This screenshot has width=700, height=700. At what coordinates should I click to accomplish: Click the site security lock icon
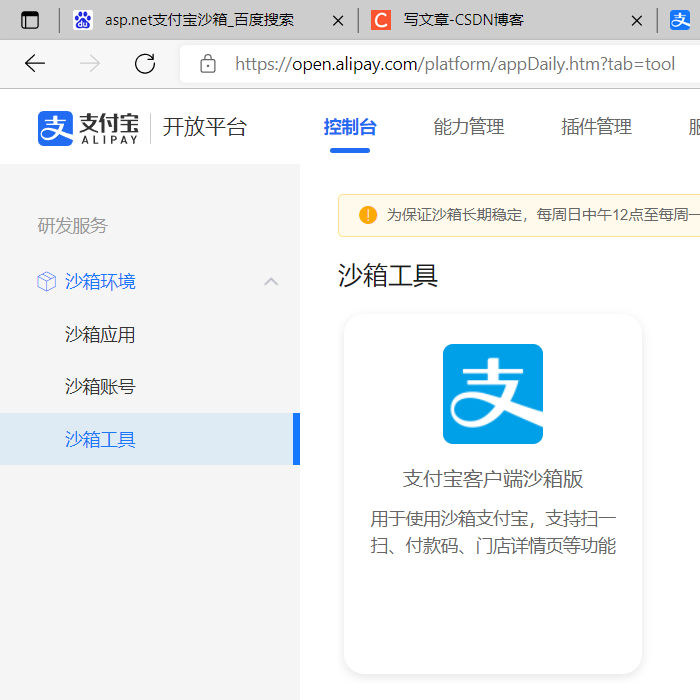pos(208,63)
